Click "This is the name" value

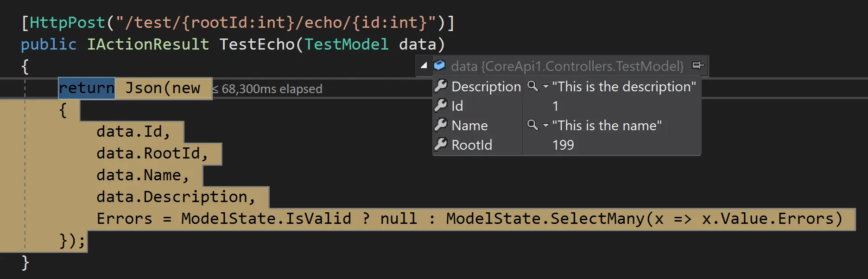click(607, 126)
